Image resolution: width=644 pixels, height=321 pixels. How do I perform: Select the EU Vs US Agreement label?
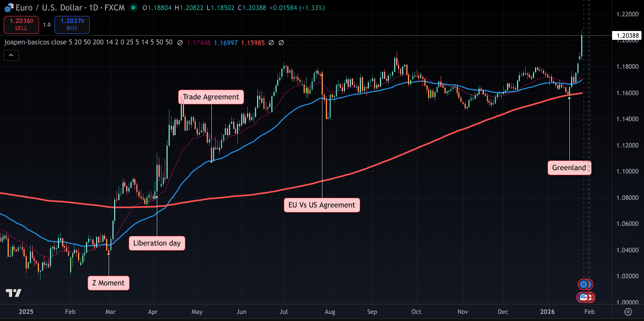pyautogui.click(x=322, y=205)
